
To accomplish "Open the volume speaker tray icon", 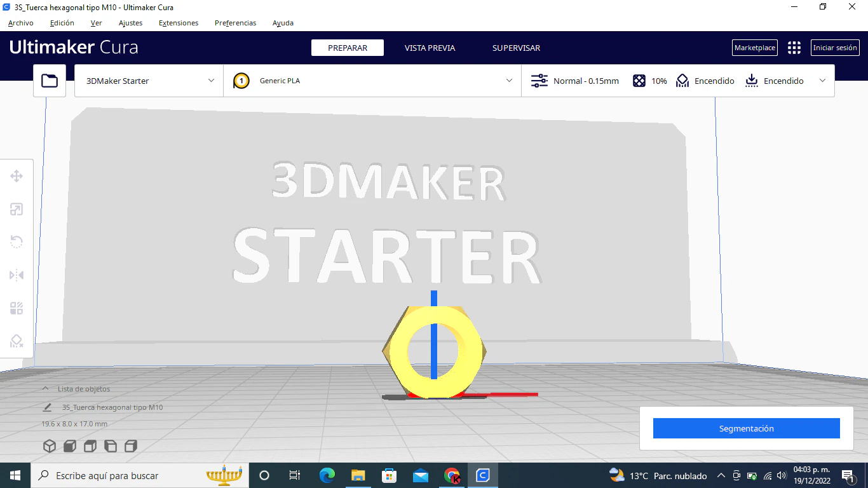I will pyautogui.click(x=782, y=475).
